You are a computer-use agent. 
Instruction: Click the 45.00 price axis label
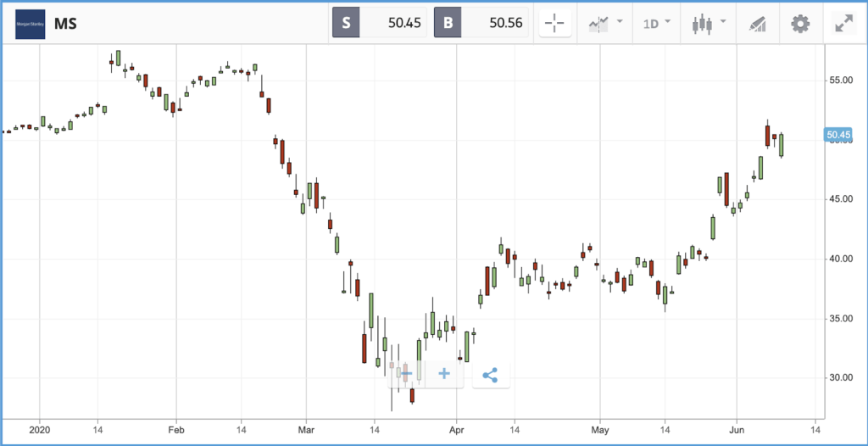point(841,199)
